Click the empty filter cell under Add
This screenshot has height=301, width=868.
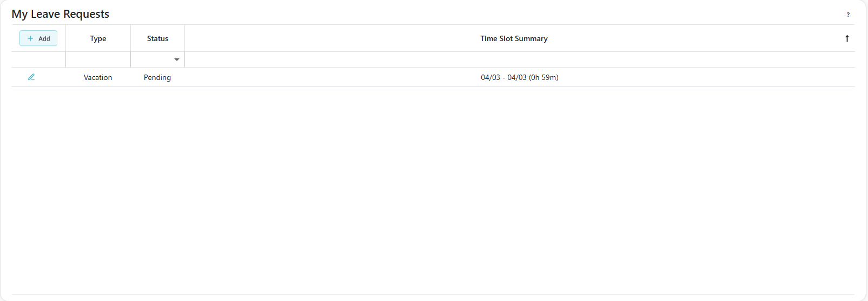[38, 59]
